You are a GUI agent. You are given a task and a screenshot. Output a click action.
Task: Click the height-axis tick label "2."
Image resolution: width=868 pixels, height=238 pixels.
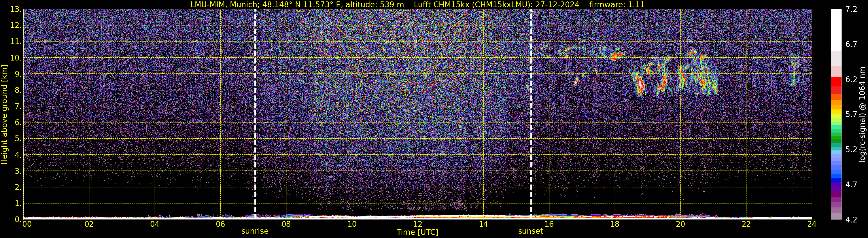[18, 188]
